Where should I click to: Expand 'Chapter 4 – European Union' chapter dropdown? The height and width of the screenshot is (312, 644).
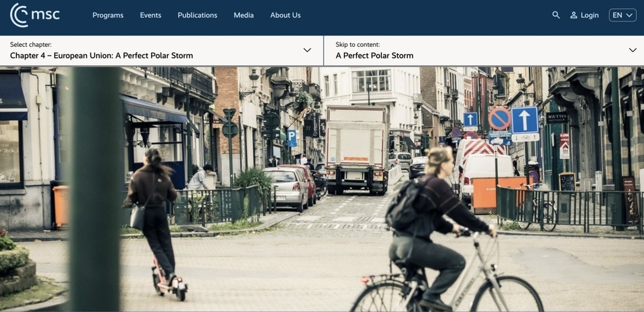tap(101, 56)
